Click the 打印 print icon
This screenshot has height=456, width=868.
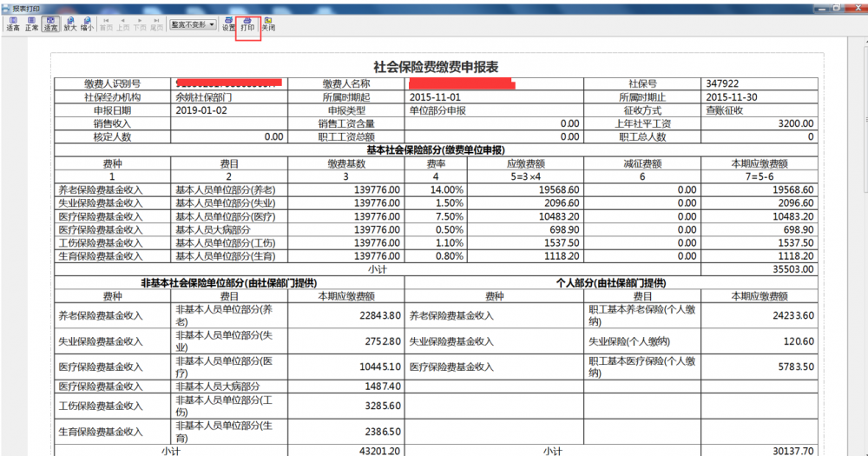(247, 23)
